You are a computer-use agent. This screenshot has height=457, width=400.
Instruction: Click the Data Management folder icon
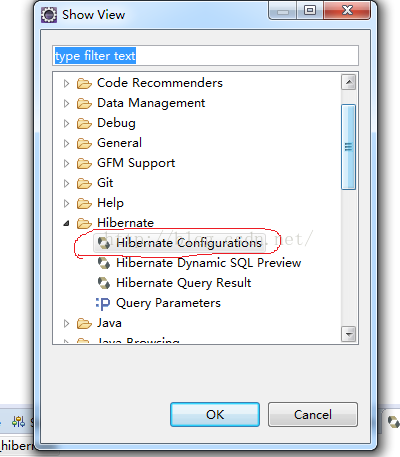(x=84, y=103)
